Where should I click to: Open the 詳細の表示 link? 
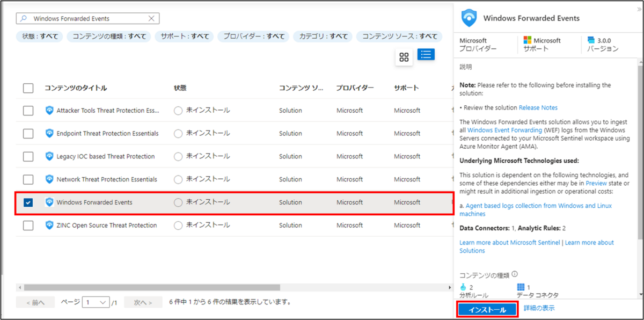point(539,308)
